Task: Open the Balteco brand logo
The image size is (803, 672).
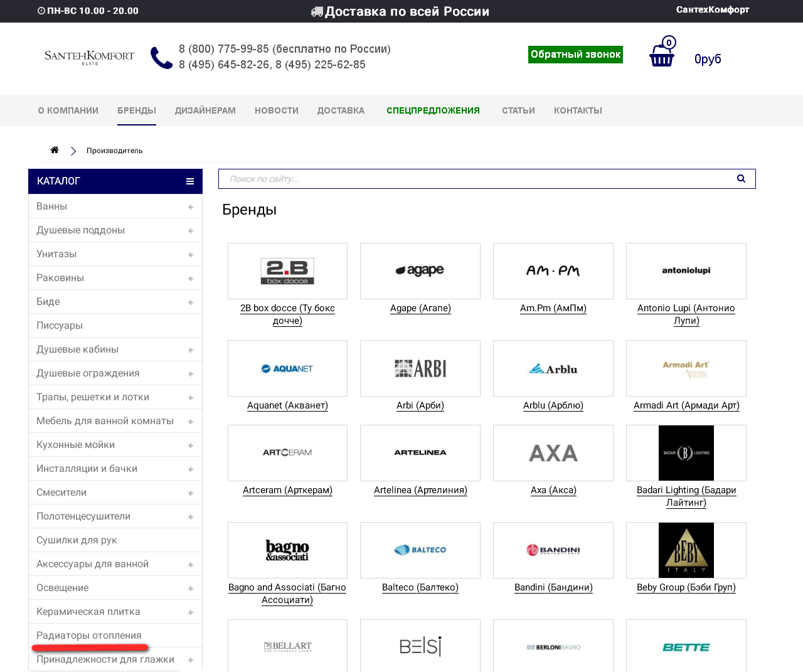Action: (x=420, y=550)
